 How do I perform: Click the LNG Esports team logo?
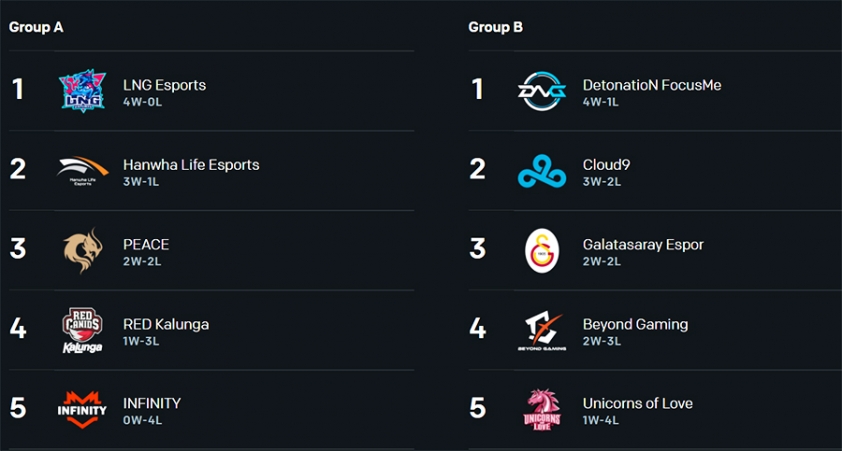[x=82, y=90]
